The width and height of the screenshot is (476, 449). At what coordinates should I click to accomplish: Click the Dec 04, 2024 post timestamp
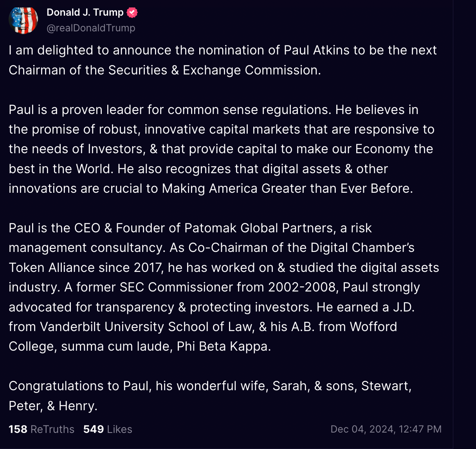point(362,429)
